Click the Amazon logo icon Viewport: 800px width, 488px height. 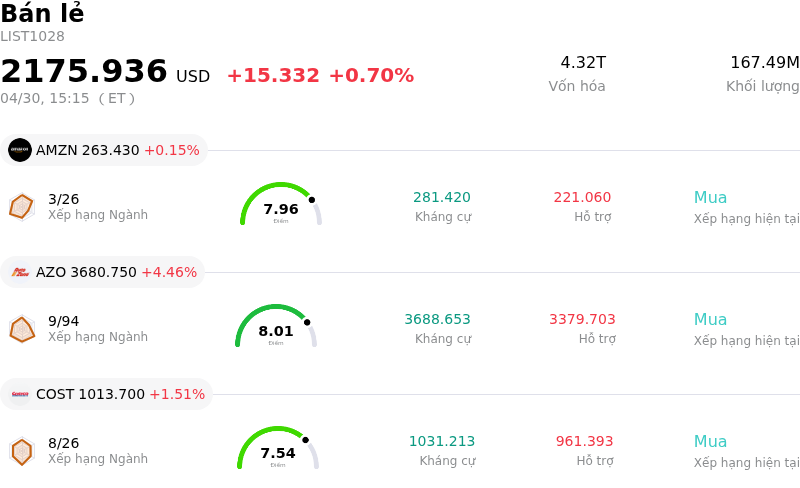[x=20, y=150]
